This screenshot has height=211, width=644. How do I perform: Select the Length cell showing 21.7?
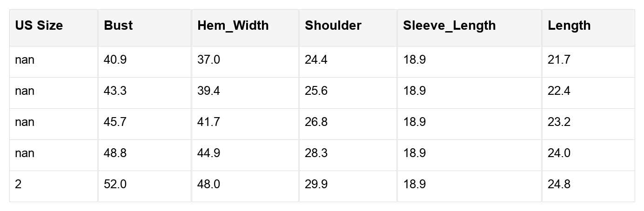tap(559, 60)
